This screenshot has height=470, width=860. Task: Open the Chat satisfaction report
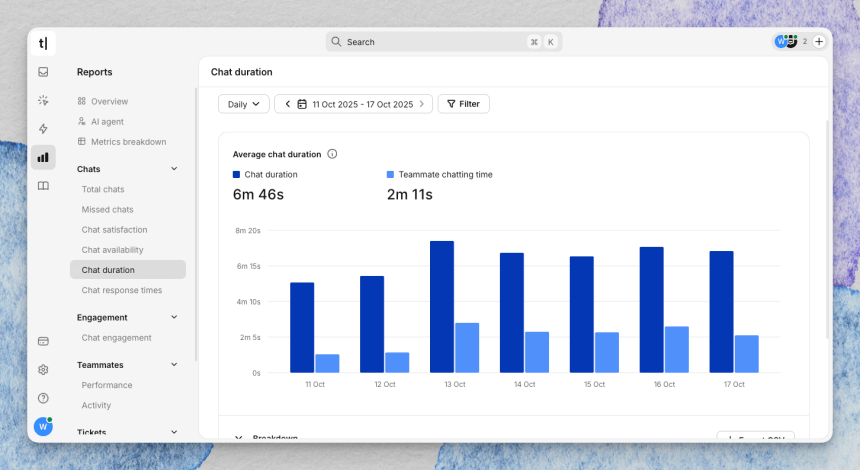coord(114,229)
